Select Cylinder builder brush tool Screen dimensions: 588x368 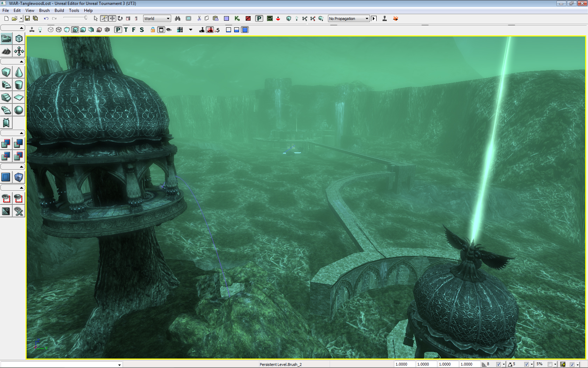[19, 85]
